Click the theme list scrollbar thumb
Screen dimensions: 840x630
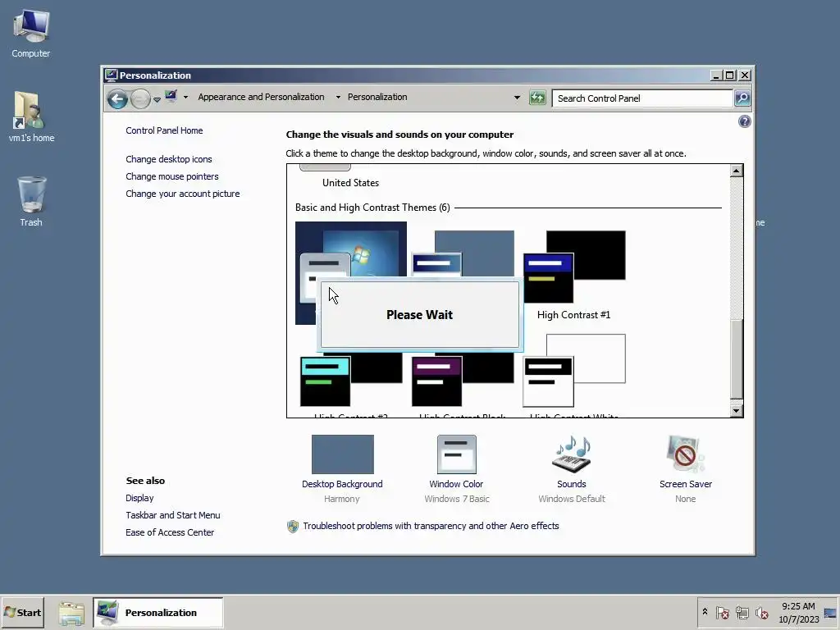coord(736,359)
